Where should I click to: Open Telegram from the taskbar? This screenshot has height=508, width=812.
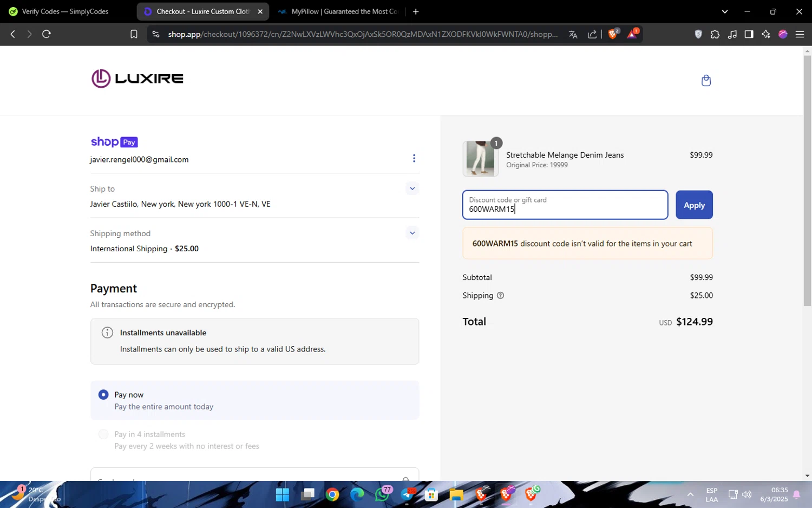(408, 494)
